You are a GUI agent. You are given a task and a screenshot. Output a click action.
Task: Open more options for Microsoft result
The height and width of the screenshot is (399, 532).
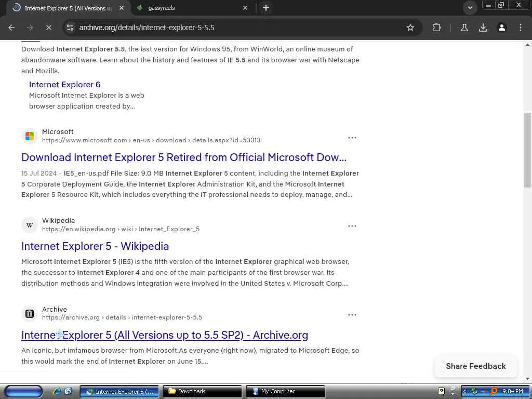352,137
